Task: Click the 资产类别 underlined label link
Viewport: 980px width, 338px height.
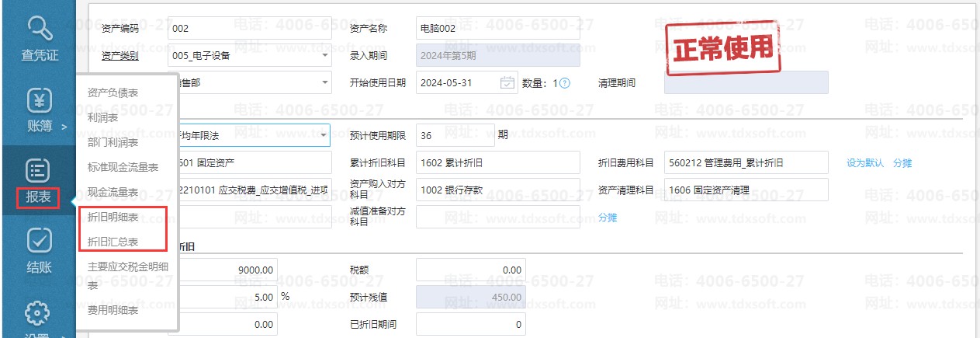Action: 120,55
